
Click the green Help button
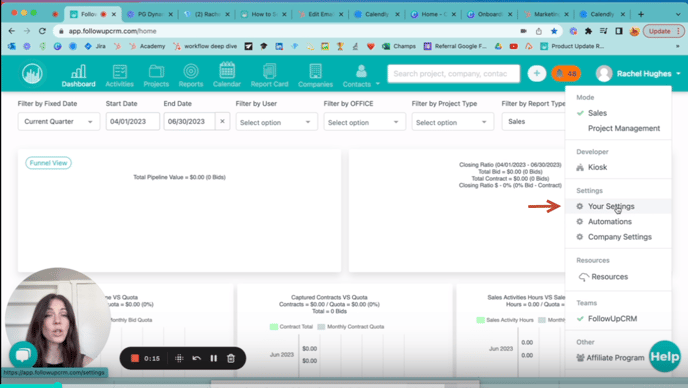coord(665,356)
